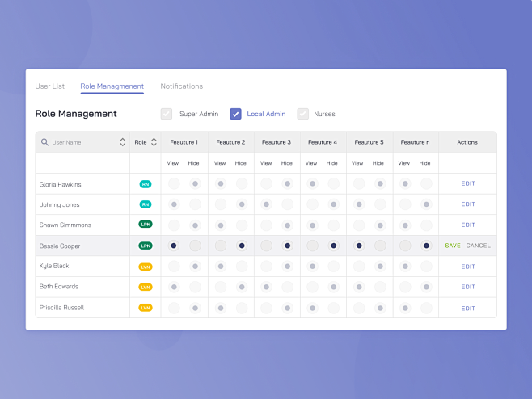Select the Role Managment tab
The image size is (532, 399).
112,86
